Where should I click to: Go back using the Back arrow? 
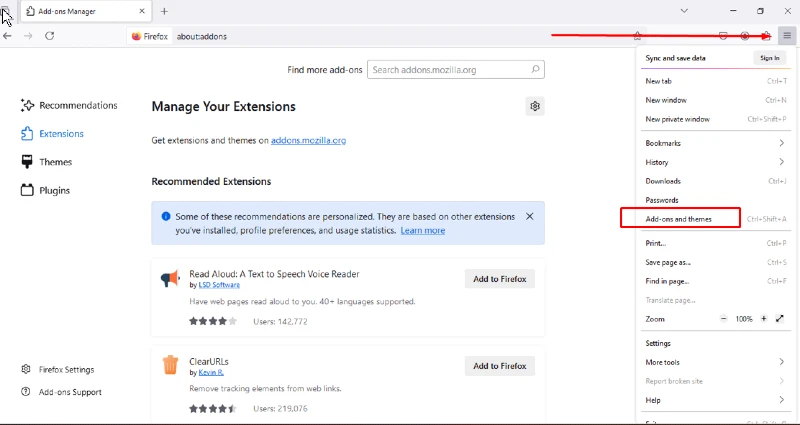[7, 36]
